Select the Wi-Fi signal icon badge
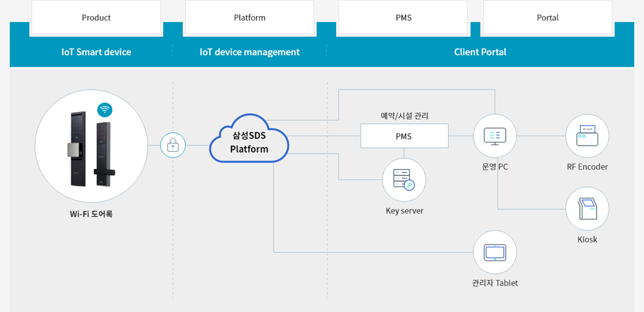The width and height of the screenshot is (644, 312). click(105, 110)
